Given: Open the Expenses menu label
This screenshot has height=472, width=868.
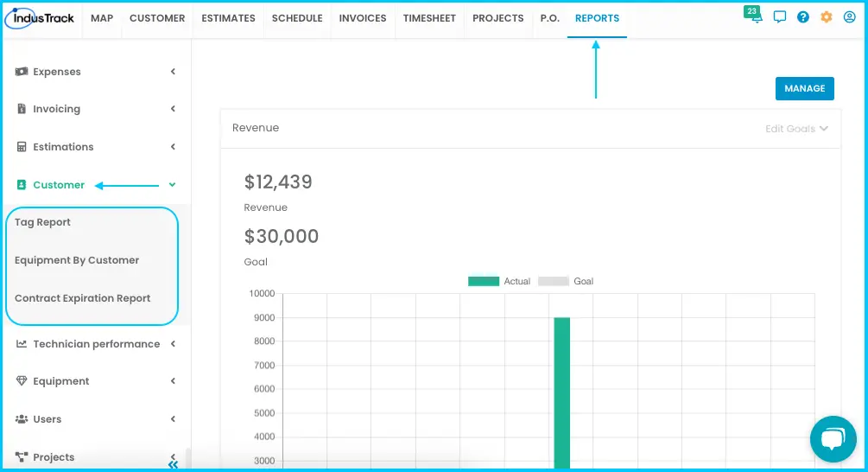Looking at the screenshot, I should 57,72.
